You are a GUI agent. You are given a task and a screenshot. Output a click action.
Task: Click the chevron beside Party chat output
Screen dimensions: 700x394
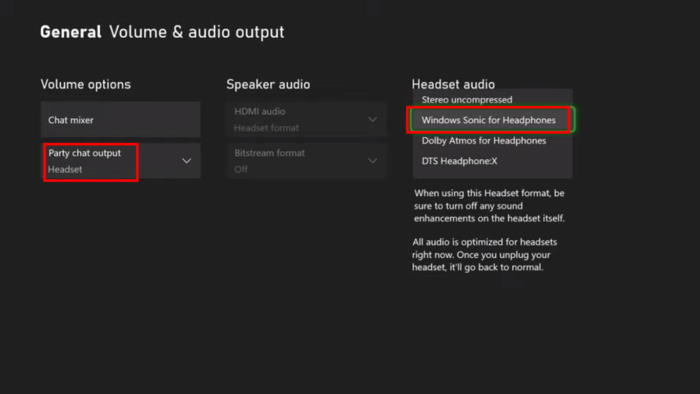pos(187,161)
